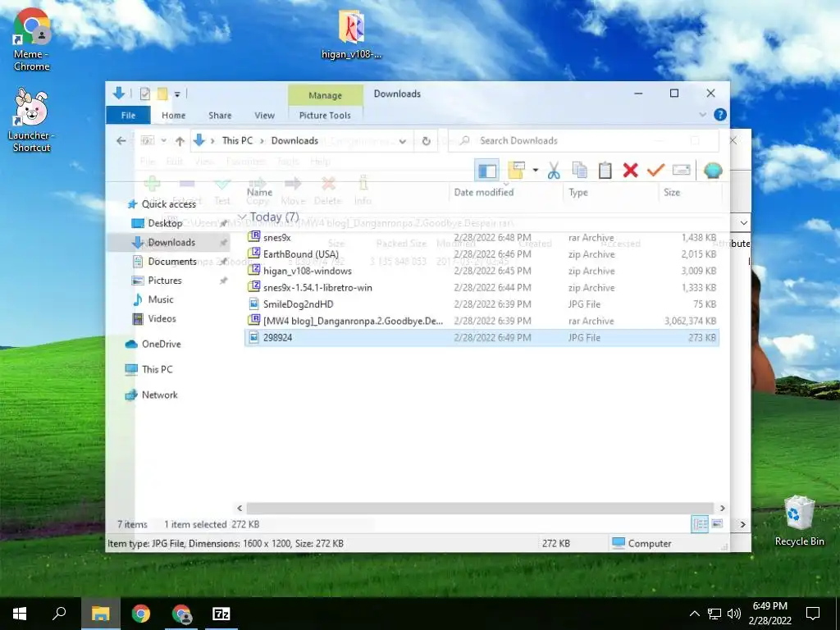Open the Meme - Chrome desktop shortcut
Image resolution: width=840 pixels, height=630 pixels.
[32, 40]
